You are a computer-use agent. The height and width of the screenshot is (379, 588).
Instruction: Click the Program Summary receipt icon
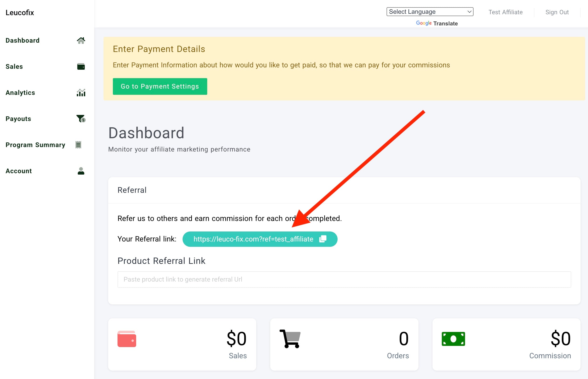click(x=78, y=145)
